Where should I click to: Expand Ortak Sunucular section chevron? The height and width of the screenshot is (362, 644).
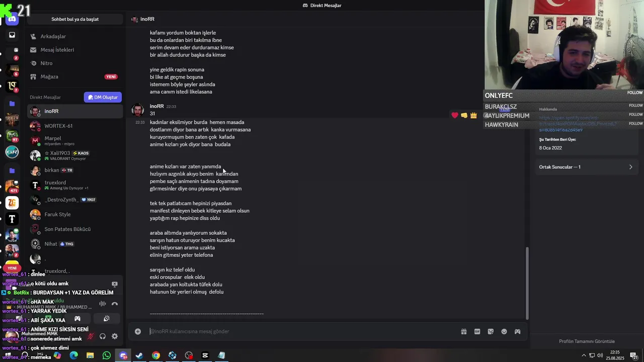pyautogui.click(x=630, y=167)
